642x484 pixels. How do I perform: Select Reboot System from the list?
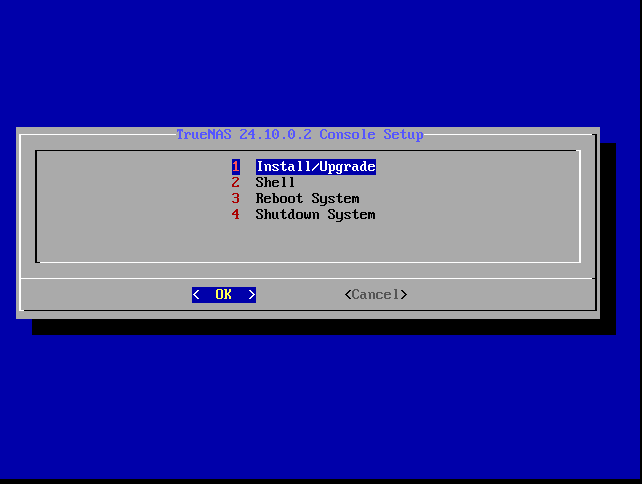(307, 199)
